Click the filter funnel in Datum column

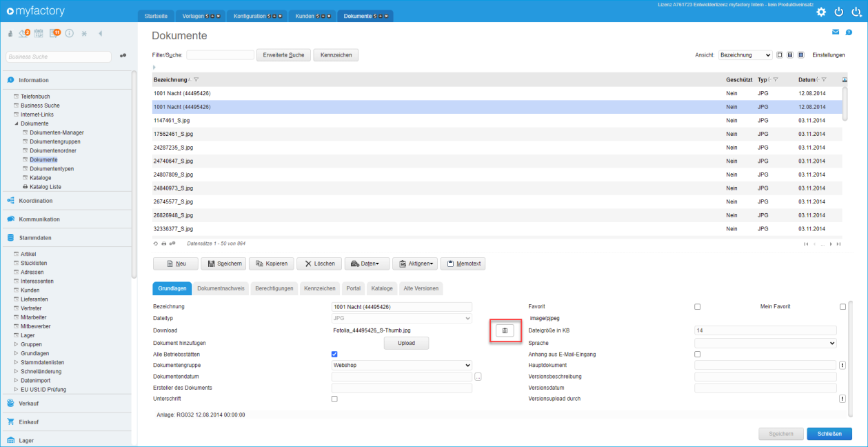coord(824,80)
